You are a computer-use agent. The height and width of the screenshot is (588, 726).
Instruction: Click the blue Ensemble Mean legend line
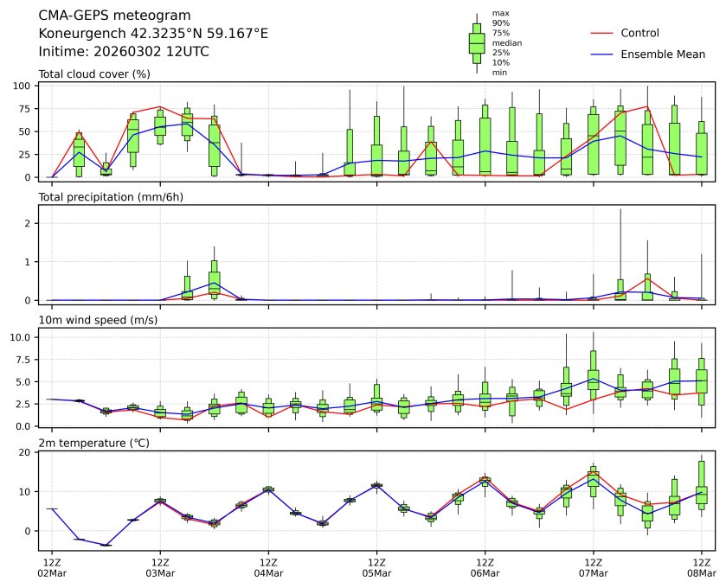(x=602, y=54)
